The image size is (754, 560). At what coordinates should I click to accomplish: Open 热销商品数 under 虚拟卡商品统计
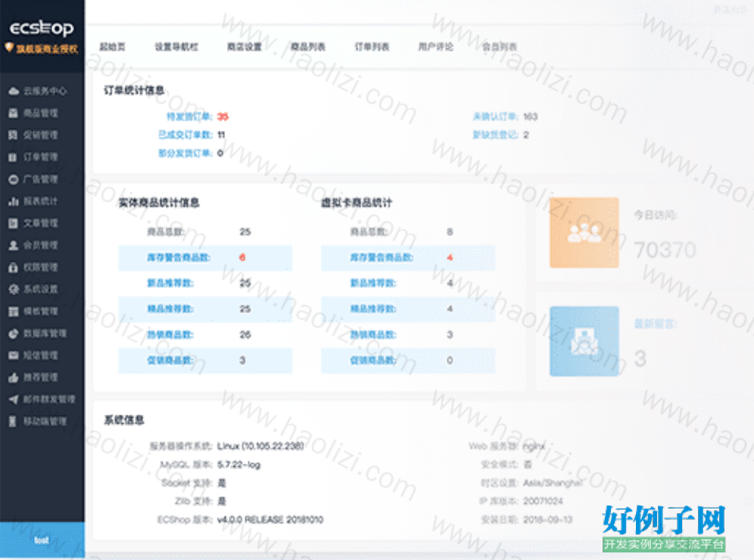(x=373, y=334)
